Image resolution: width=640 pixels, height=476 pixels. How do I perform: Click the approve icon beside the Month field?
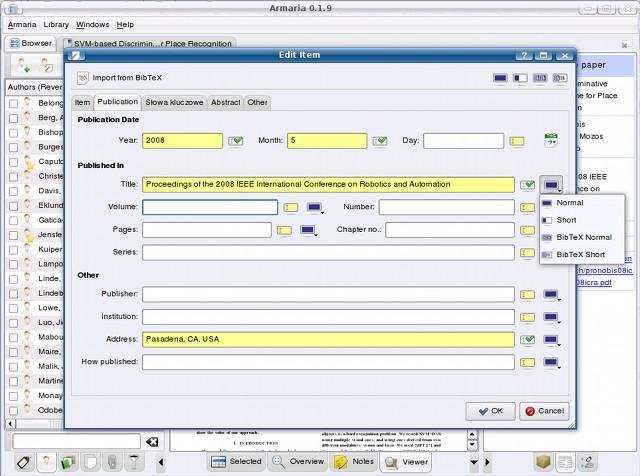click(x=380, y=141)
